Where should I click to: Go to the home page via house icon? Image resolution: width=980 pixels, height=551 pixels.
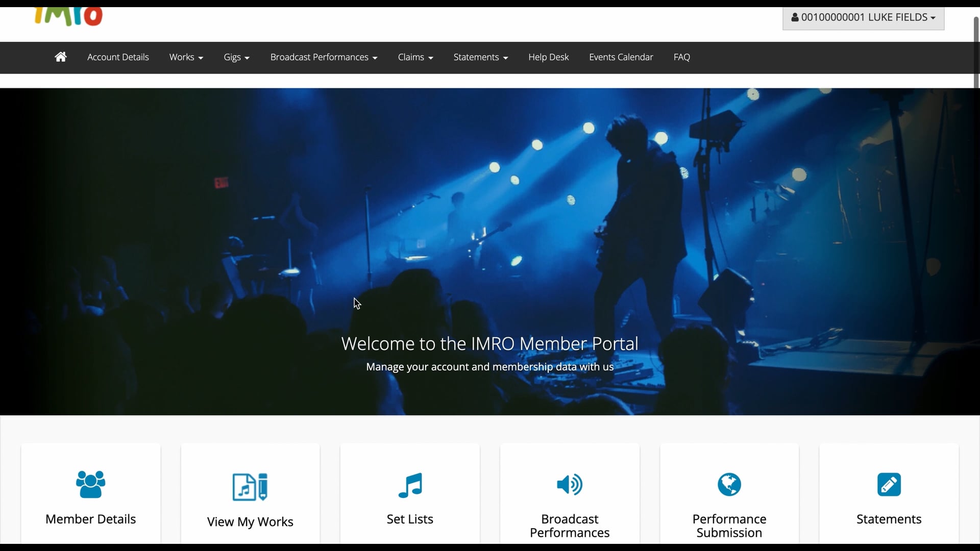pos(61,57)
